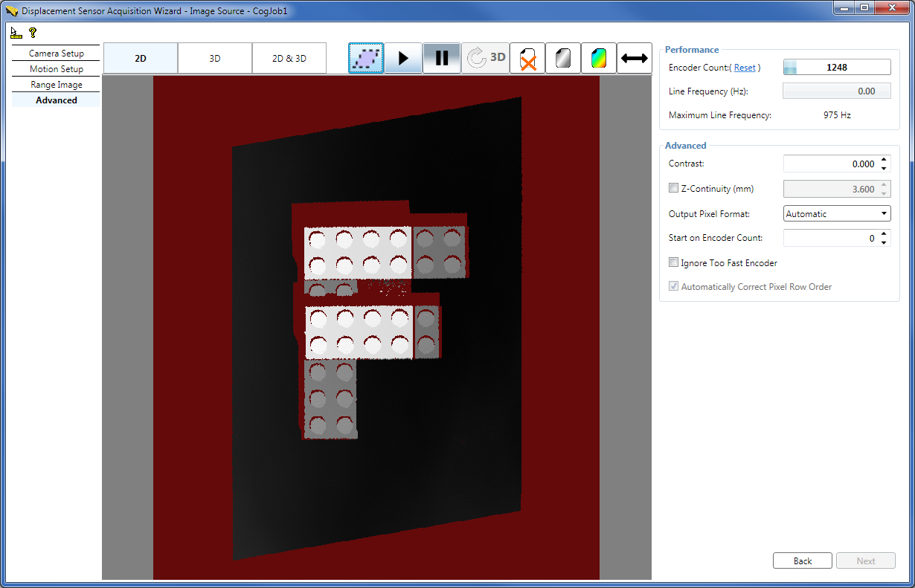Open the Motion Setup page
This screenshot has width=915, height=588.
(56, 68)
